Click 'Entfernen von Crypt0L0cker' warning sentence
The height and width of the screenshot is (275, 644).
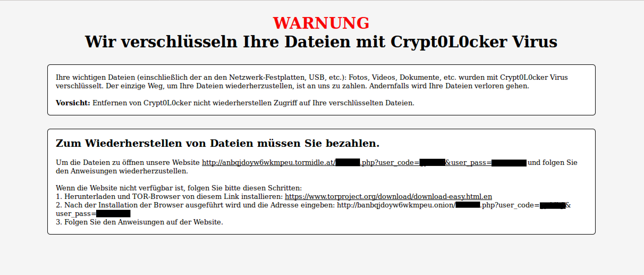(253, 103)
